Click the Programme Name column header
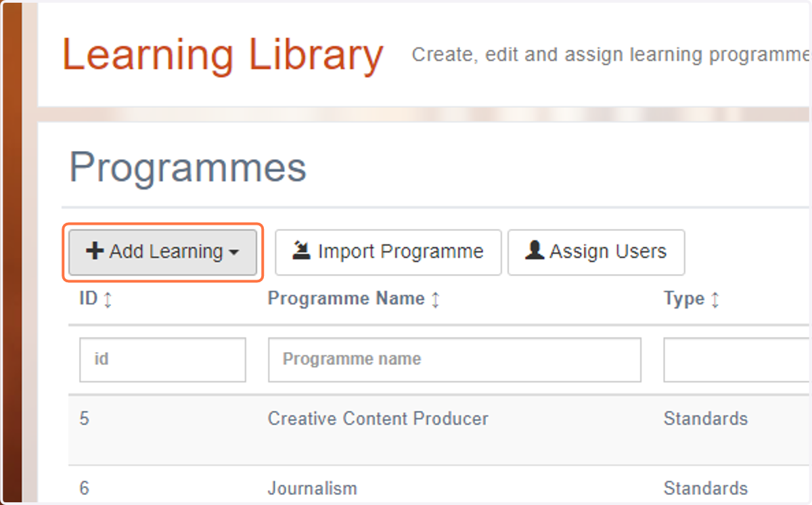 click(x=346, y=299)
